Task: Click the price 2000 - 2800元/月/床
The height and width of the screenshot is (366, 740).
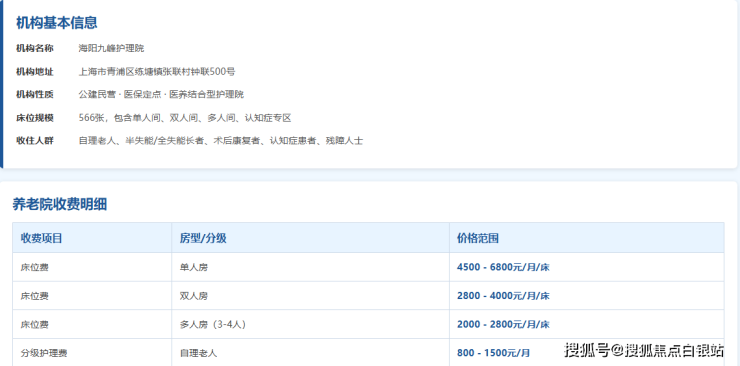Action: click(x=503, y=324)
